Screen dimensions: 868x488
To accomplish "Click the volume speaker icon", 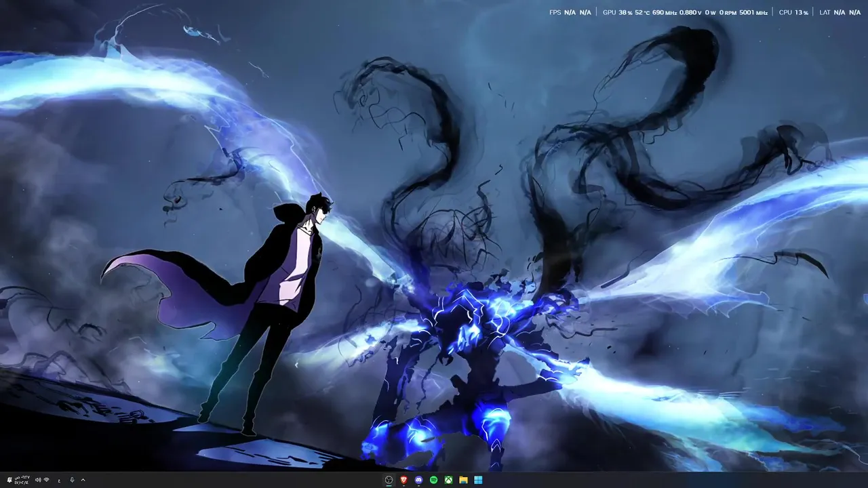I will coord(38,480).
